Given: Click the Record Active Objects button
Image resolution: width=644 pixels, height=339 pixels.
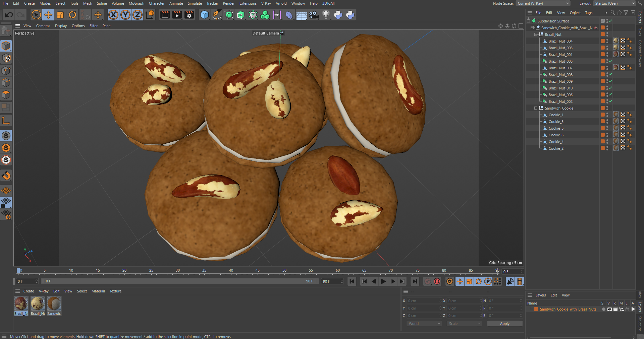Looking at the screenshot, I should 427,281.
